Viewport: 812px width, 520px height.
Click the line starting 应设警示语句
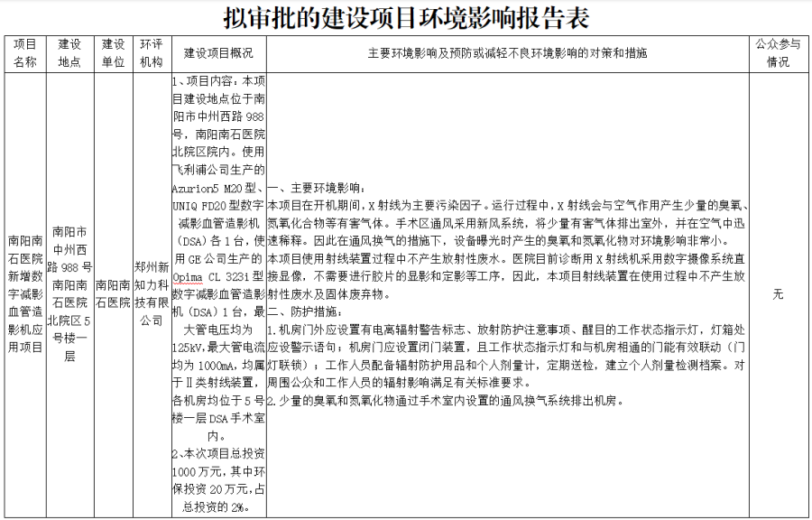coord(506,348)
